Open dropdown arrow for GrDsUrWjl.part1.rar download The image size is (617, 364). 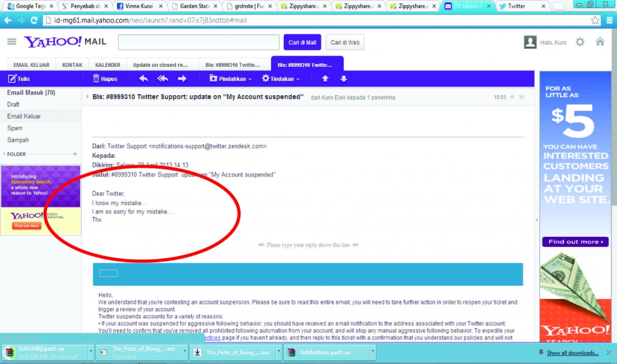coord(90,351)
